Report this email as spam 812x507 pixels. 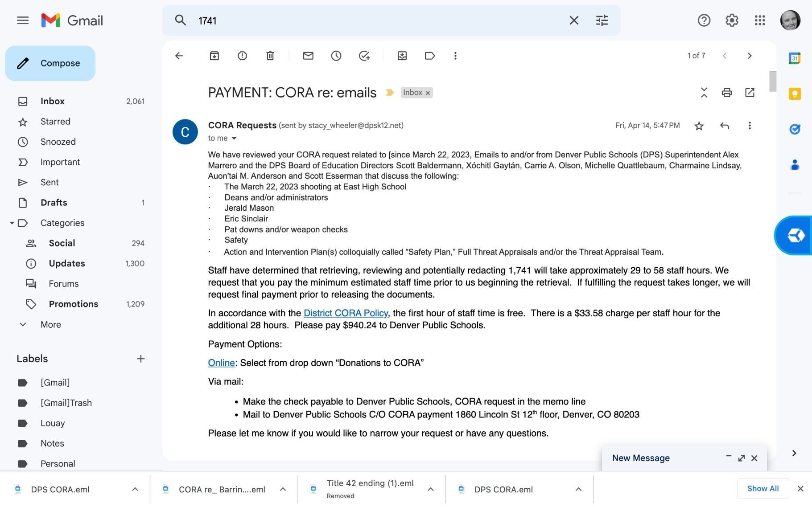(x=242, y=56)
